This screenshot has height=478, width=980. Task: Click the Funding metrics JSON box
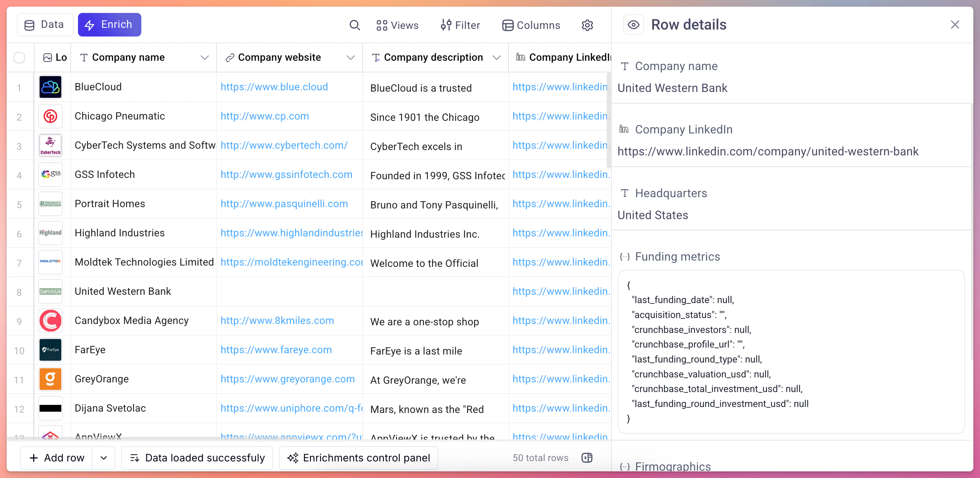click(x=791, y=352)
